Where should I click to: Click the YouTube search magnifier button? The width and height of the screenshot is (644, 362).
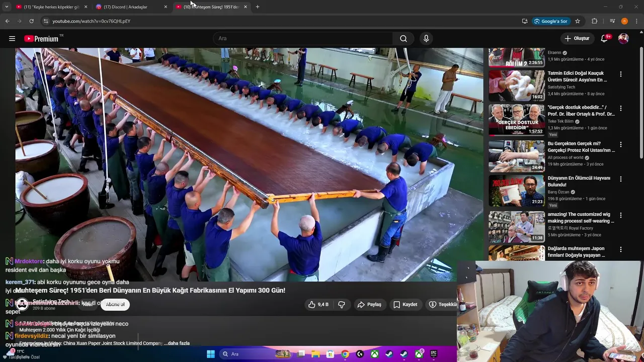pos(404,39)
